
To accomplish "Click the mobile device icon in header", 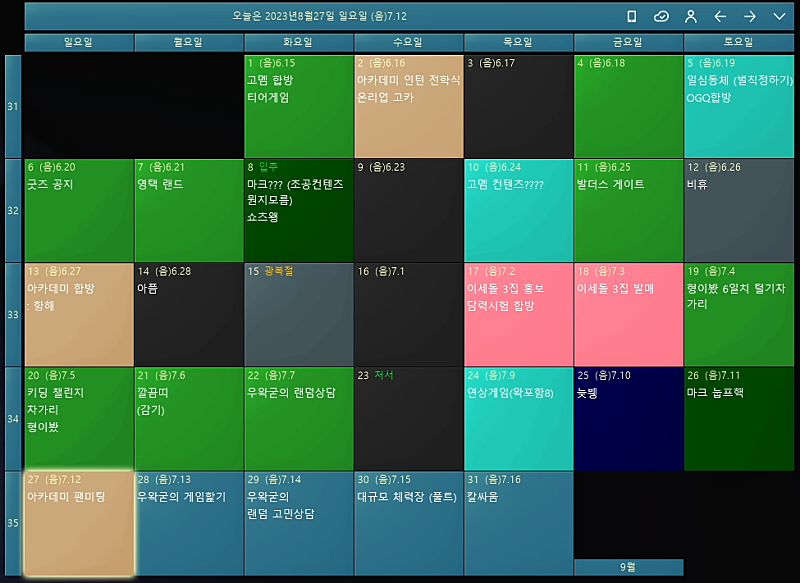I will point(632,17).
